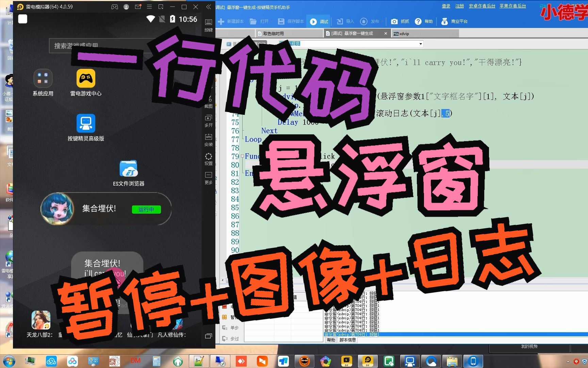Open 更多 more tools in LDPlayer sidebar

(x=209, y=178)
